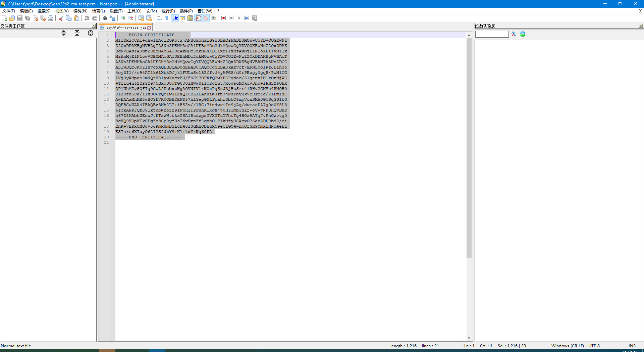The width and height of the screenshot is (644, 352).
Task: Click the Save recorded macro icon
Action: point(255,18)
